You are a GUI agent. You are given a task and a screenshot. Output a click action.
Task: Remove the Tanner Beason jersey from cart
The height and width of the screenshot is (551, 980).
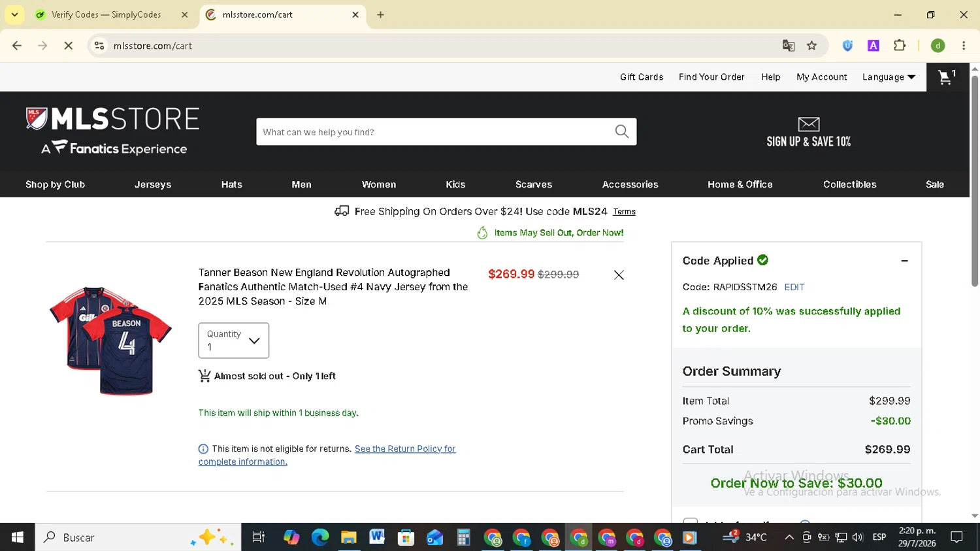click(x=619, y=275)
